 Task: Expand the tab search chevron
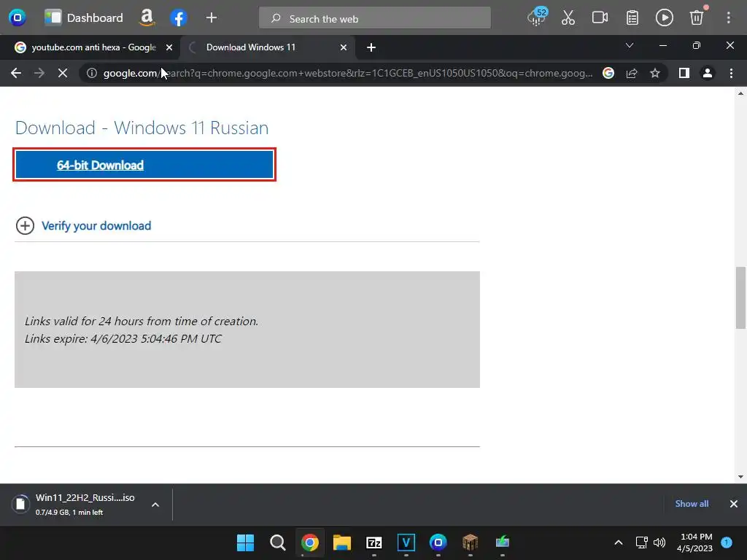pos(630,46)
